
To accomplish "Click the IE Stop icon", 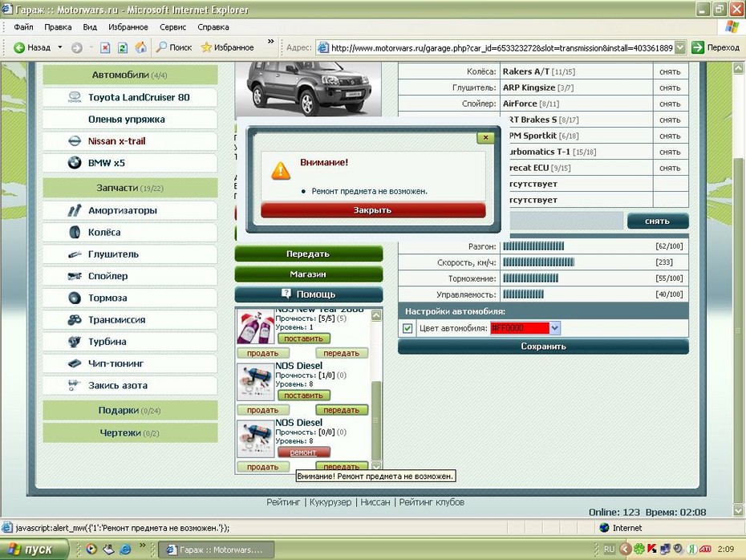I will coord(105,47).
